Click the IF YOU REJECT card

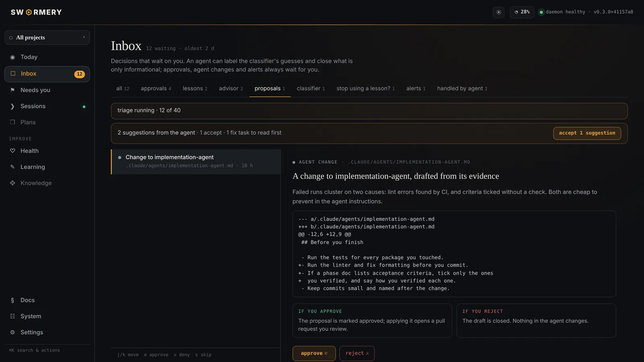point(536,321)
